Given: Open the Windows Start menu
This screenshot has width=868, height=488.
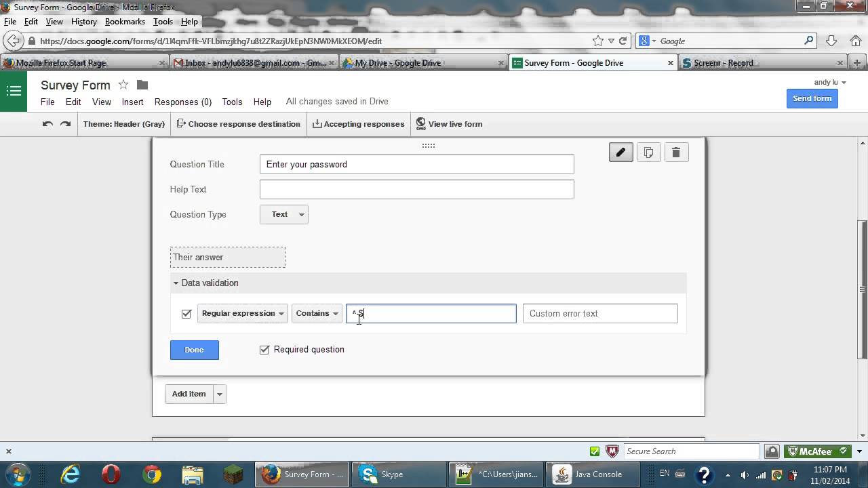Looking at the screenshot, I should click(17, 474).
